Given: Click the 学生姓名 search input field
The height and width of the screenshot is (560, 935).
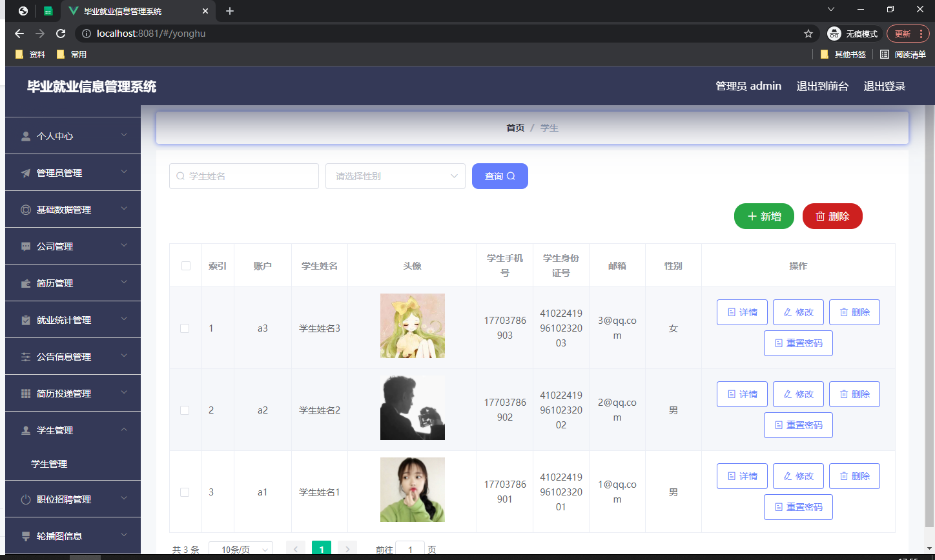Looking at the screenshot, I should 243,175.
